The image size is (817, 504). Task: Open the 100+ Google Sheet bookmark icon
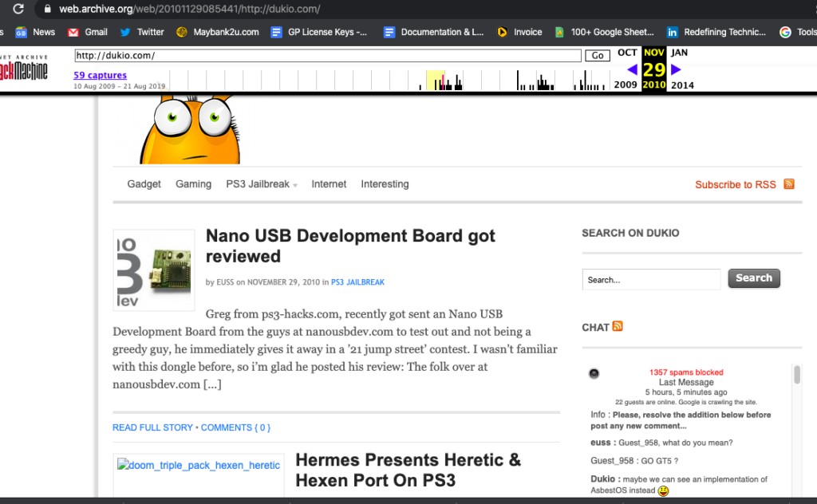[x=559, y=32]
